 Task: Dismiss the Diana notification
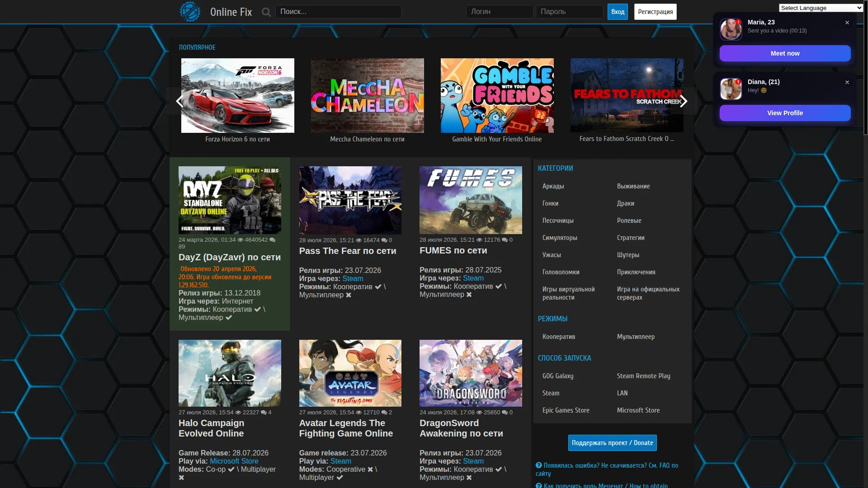[847, 82]
